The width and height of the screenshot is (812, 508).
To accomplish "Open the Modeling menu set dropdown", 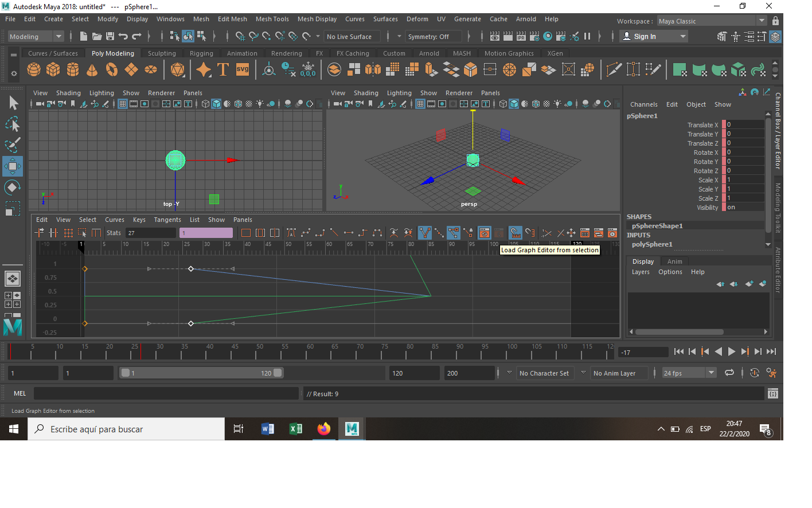I will pos(36,37).
